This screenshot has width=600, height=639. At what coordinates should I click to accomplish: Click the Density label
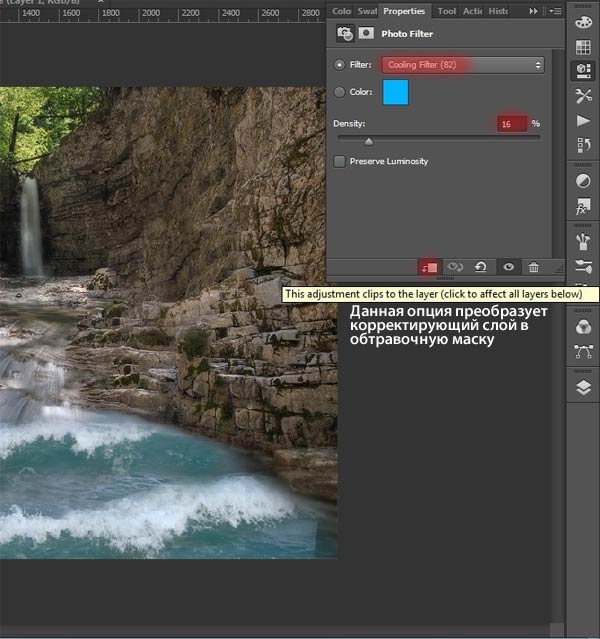tap(349, 123)
